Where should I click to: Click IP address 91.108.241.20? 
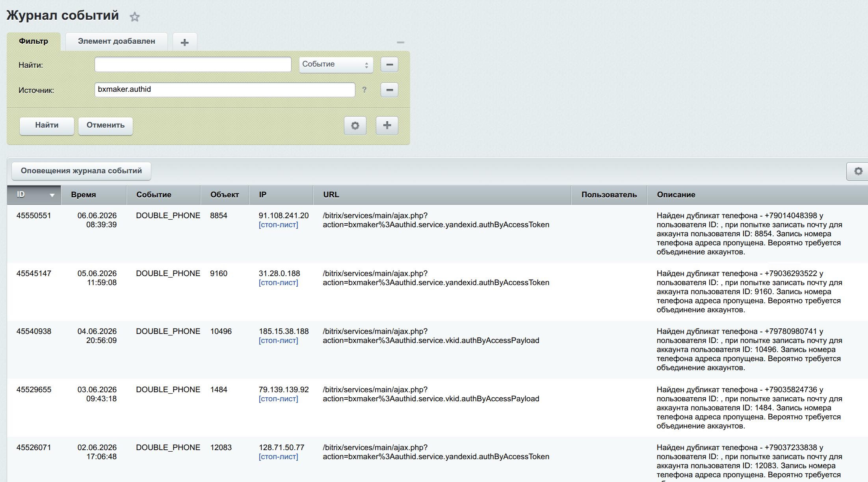(x=284, y=216)
